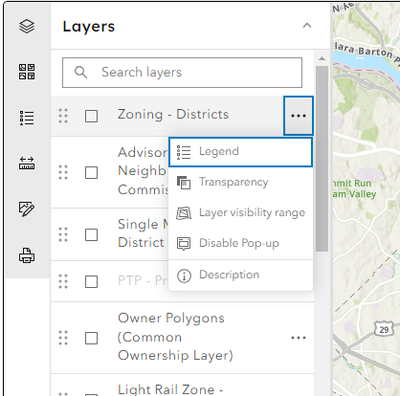Click the route 29 shield on the map
This screenshot has width=400, height=396.
pos(384,329)
